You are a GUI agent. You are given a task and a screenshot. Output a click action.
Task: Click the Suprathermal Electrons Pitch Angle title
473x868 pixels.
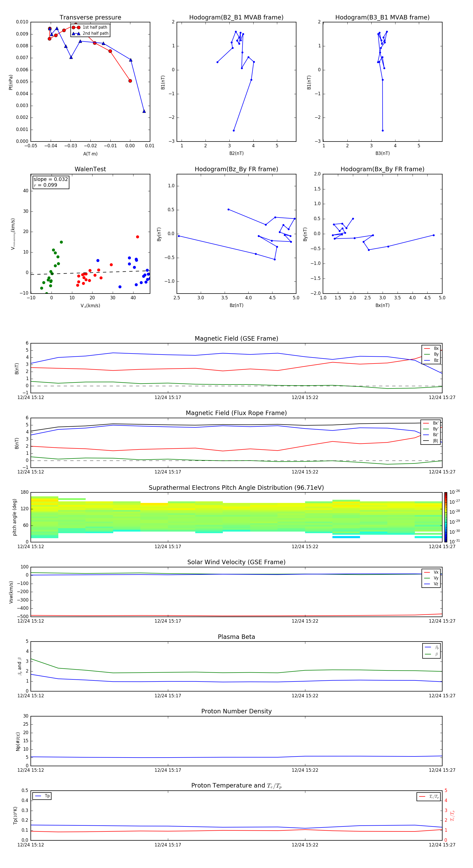coord(236,488)
